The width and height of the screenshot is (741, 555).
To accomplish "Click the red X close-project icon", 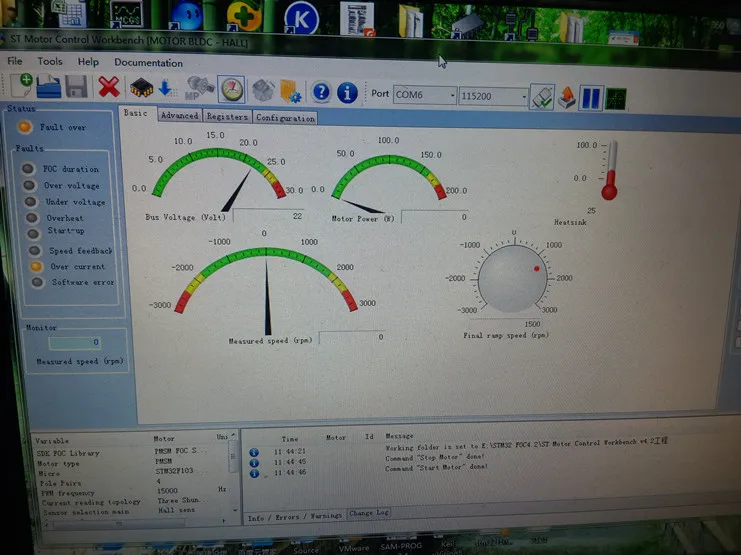I will 109,87.
